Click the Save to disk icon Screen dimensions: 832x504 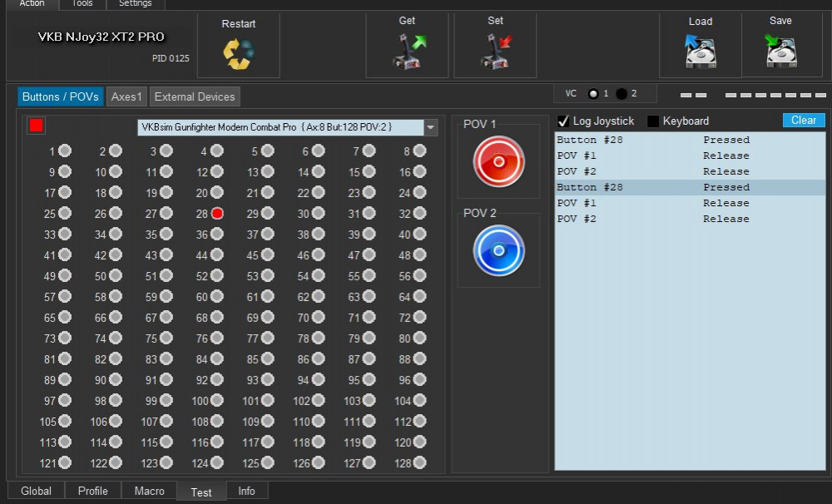pos(780,52)
